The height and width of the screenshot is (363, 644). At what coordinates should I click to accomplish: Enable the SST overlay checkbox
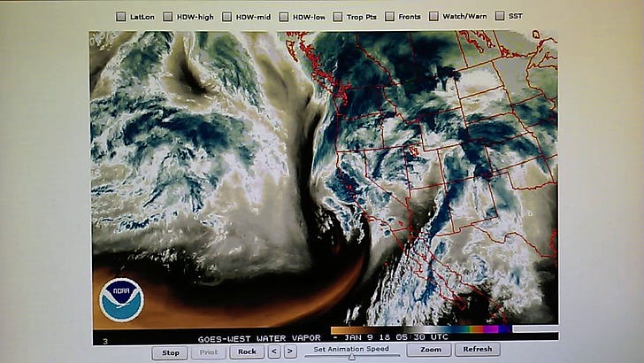[500, 16]
